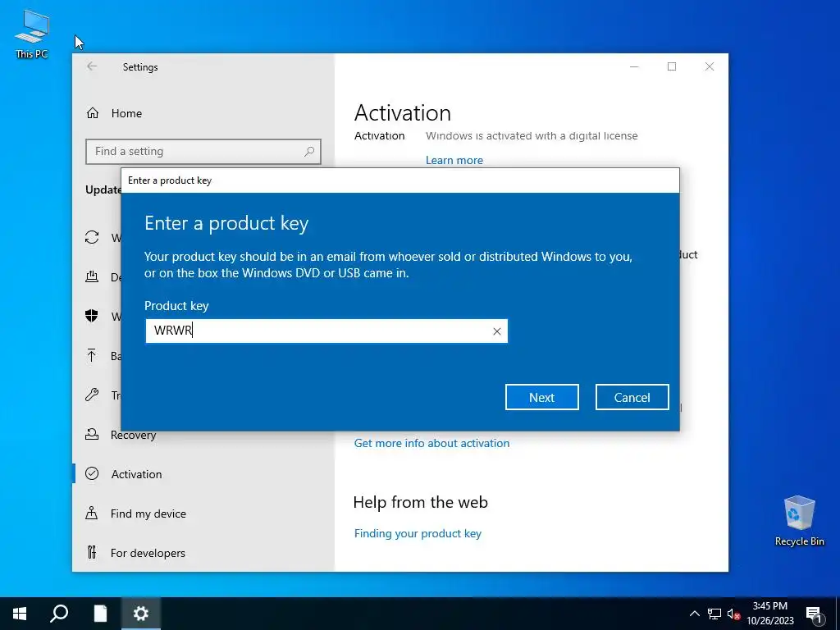
Task: Click Next in the product key dialog
Action: click(541, 397)
